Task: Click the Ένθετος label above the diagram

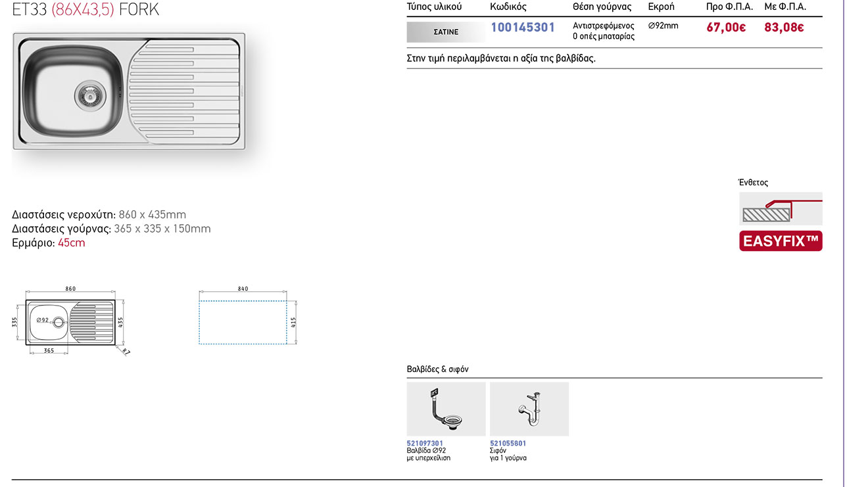Action: click(753, 183)
